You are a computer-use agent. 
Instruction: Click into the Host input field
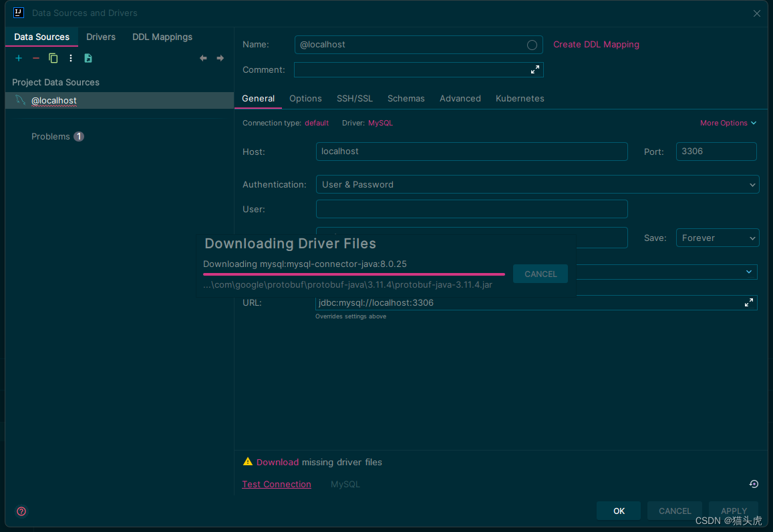[x=471, y=152]
